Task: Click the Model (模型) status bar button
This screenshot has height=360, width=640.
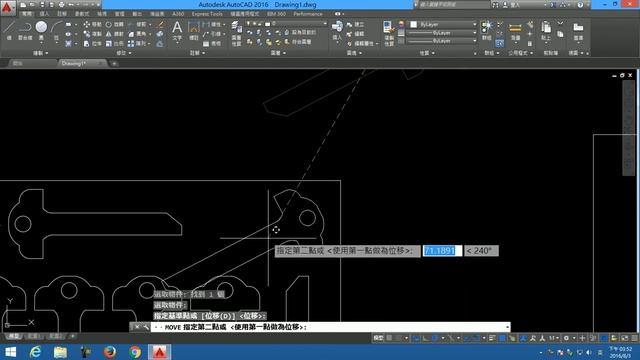Action: click(x=378, y=338)
